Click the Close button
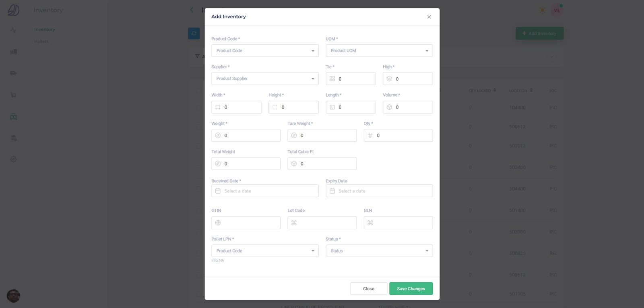Screen dimensions: 644x308 point(369,289)
